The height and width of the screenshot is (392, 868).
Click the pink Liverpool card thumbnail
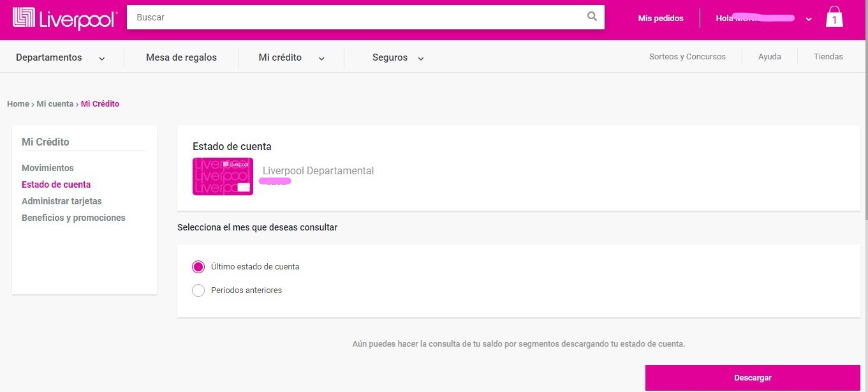click(223, 176)
